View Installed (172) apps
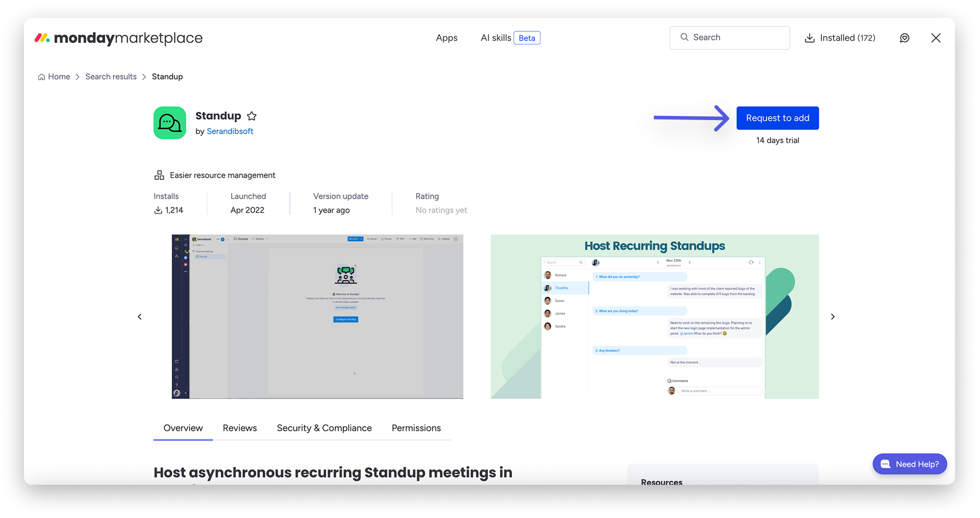 pos(840,38)
